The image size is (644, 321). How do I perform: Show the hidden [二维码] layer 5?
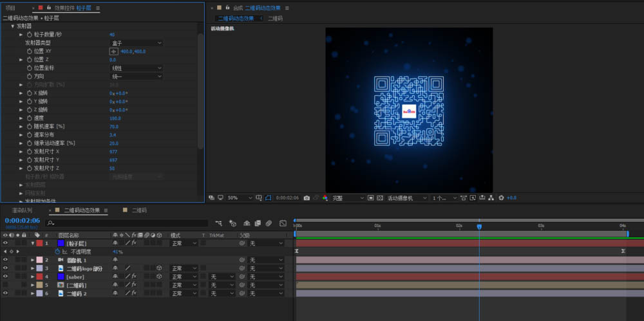click(5, 285)
